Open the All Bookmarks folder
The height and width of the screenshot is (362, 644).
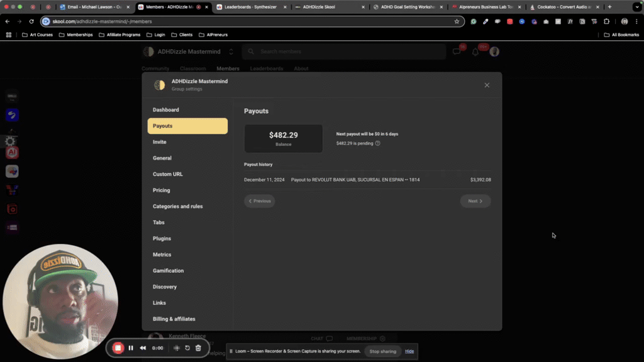pyautogui.click(x=621, y=35)
